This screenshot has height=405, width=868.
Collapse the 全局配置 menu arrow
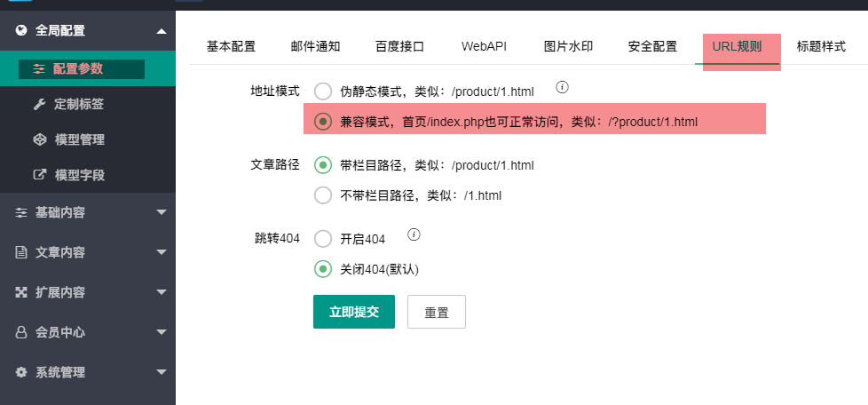pyautogui.click(x=162, y=32)
